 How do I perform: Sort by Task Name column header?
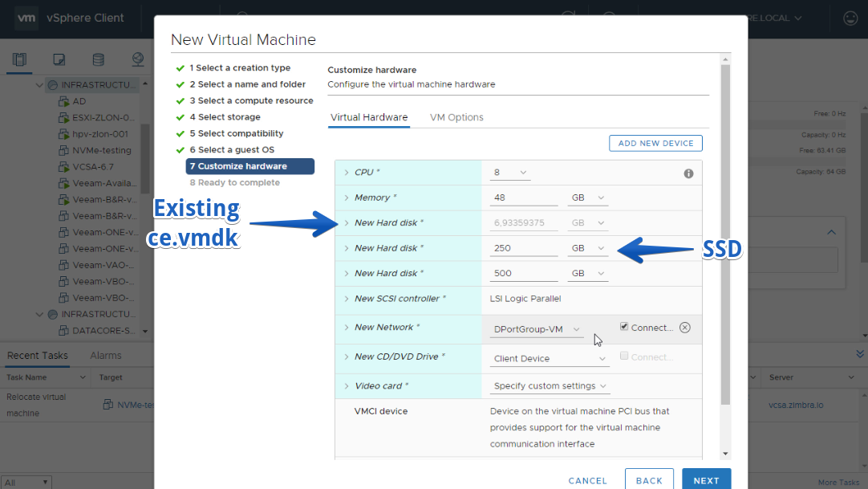26,377
